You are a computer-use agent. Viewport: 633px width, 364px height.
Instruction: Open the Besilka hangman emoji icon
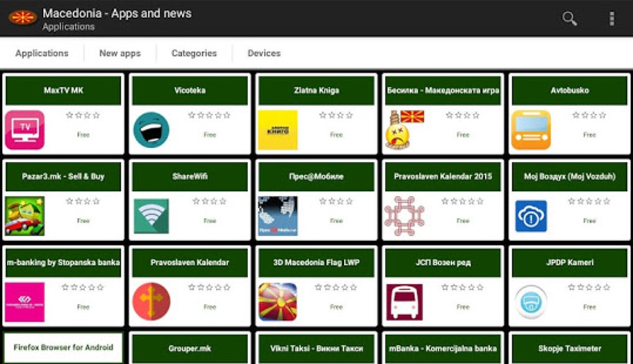(404, 130)
